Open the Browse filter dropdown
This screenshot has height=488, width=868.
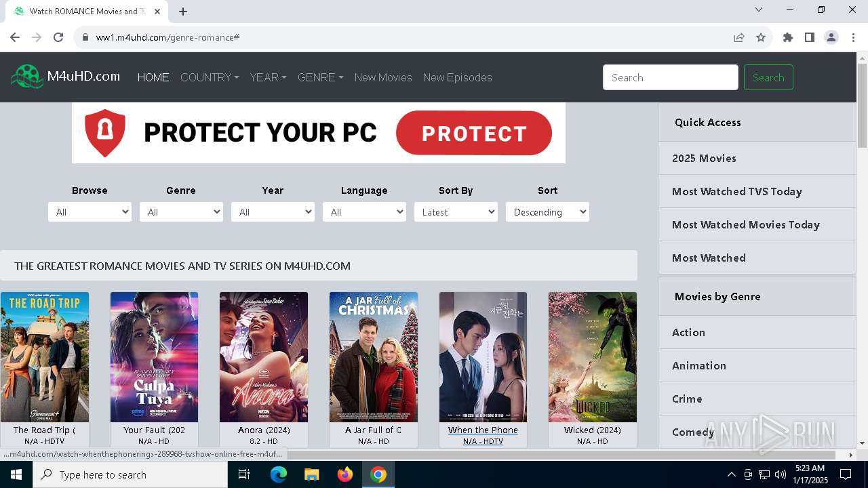coord(90,212)
